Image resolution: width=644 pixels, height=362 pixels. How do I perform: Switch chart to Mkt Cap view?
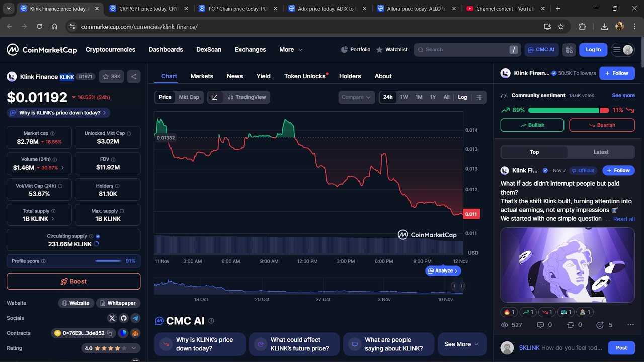pyautogui.click(x=189, y=97)
